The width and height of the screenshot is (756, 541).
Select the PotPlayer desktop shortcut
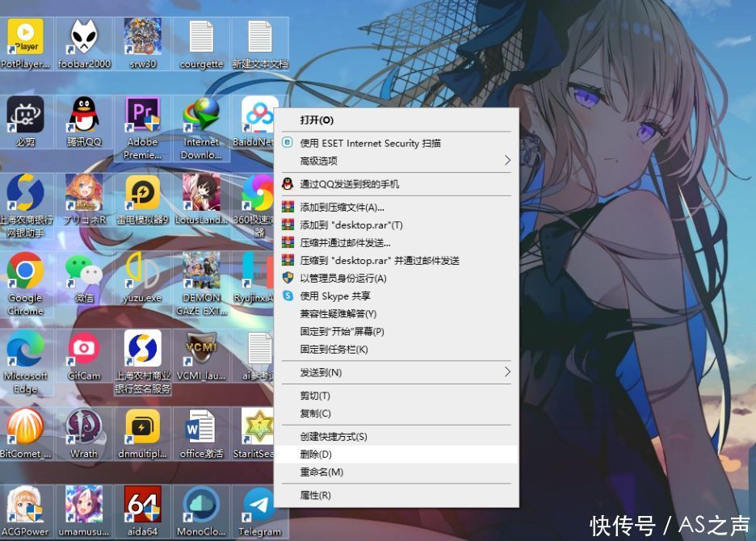coord(26,44)
